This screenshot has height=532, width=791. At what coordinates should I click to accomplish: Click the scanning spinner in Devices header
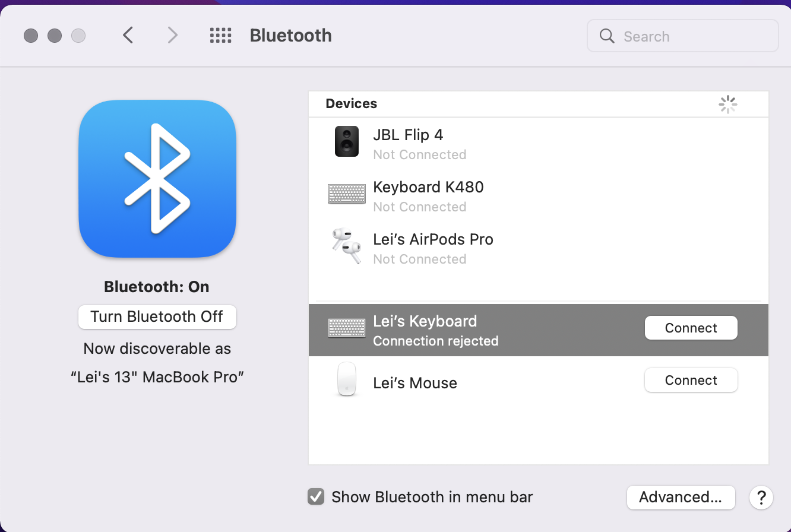(727, 104)
